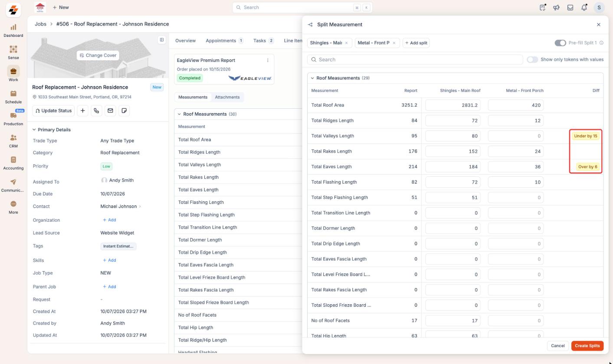Collapse the Primary Details section
Viewport: 613px width, 364px height.
point(34,130)
